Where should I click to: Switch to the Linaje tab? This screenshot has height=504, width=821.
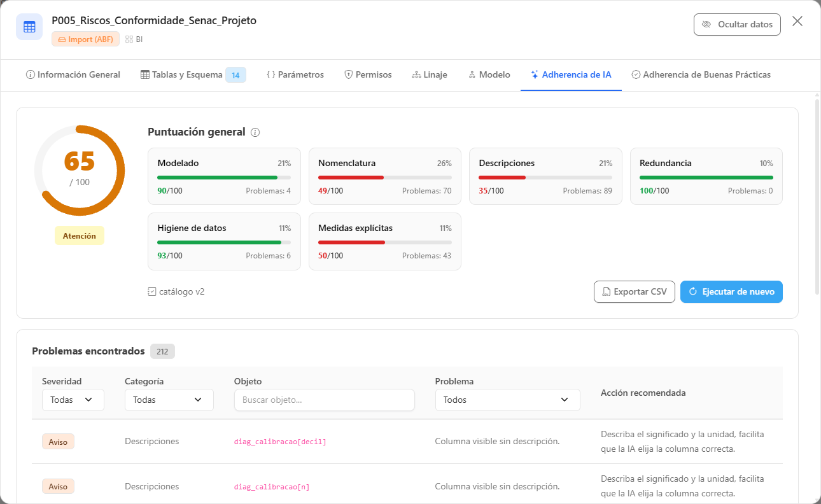pyautogui.click(x=430, y=75)
